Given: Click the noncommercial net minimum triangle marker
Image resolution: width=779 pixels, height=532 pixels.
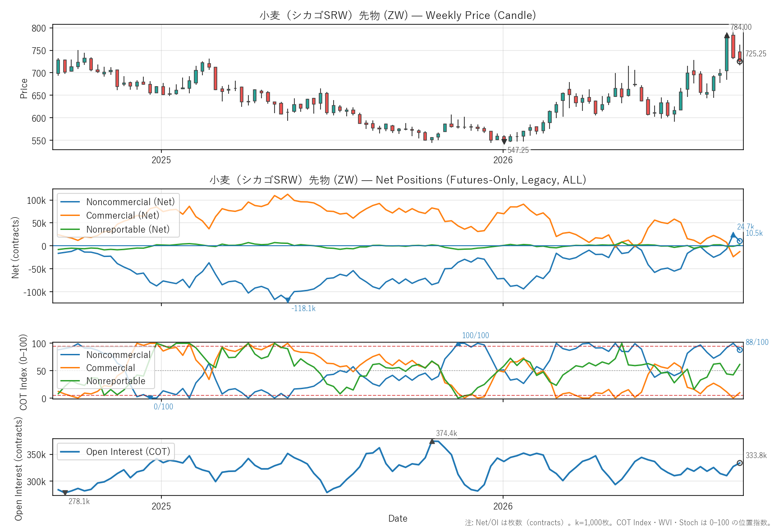Looking at the screenshot, I should point(288,300).
